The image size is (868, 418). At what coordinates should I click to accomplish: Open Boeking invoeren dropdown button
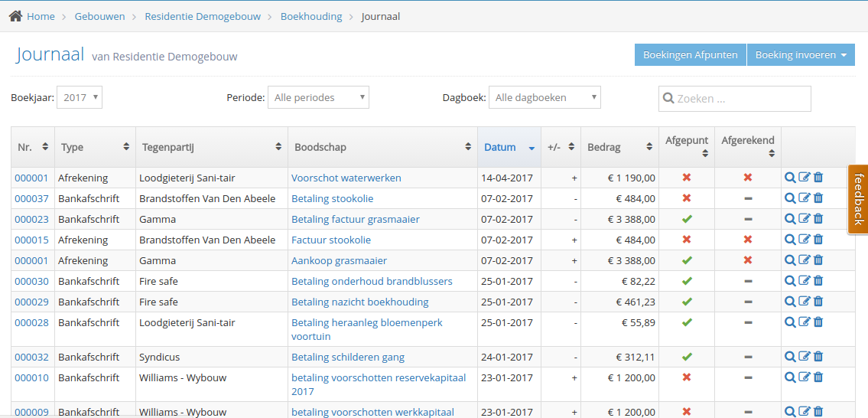pos(801,55)
